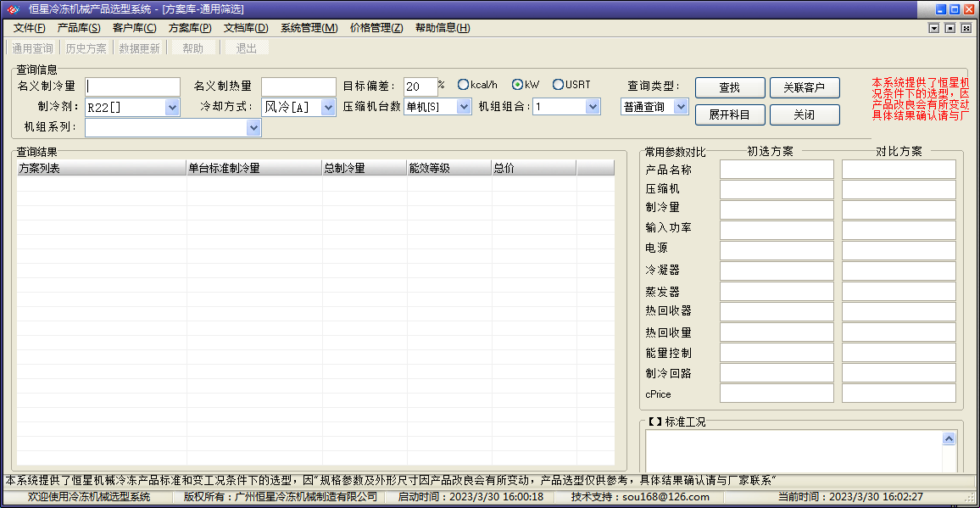This screenshot has height=508, width=980.
Task: Click the 展开科目 button
Action: click(729, 114)
